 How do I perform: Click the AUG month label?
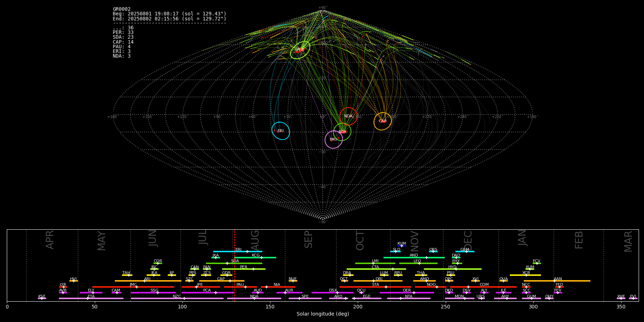click(255, 240)
